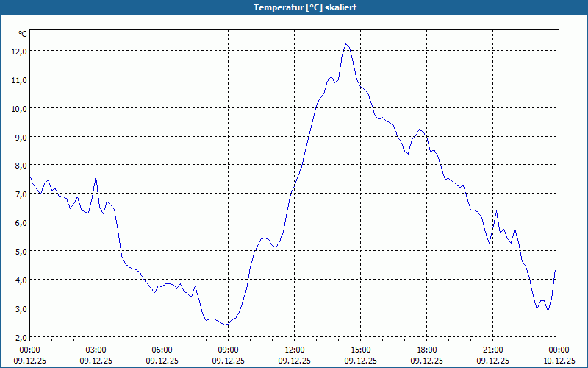Click the 8,0 y-axis value
Viewport: 588px width, 368px height.
(x=21, y=166)
